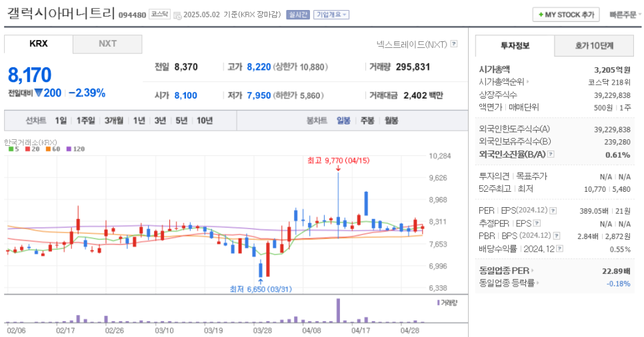Click the stock name 갤럭시아머니트리
Screen dimensions: 644x337
tap(61, 13)
